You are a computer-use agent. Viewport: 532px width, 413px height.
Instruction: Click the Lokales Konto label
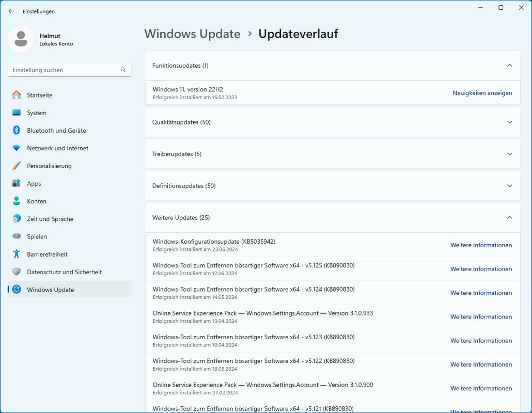point(56,44)
